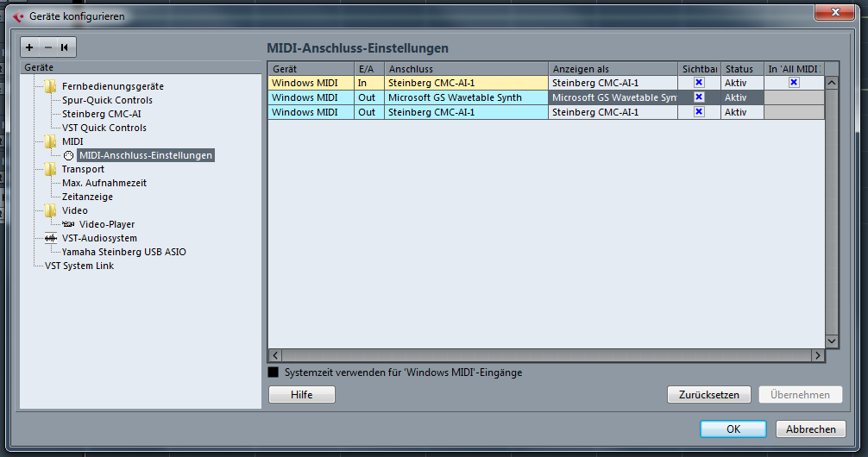Close the Geräte konfigurieren dialog
This screenshot has width=868, height=457.
pyautogui.click(x=835, y=12)
